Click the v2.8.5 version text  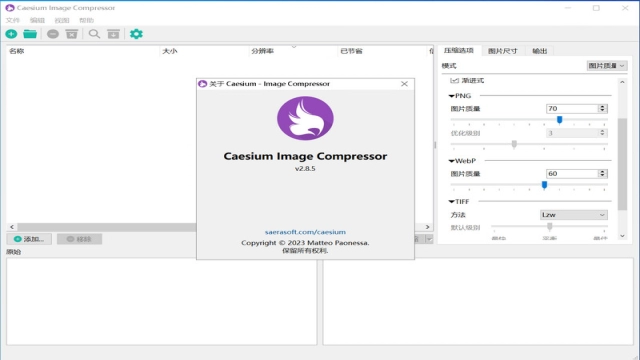click(x=305, y=169)
